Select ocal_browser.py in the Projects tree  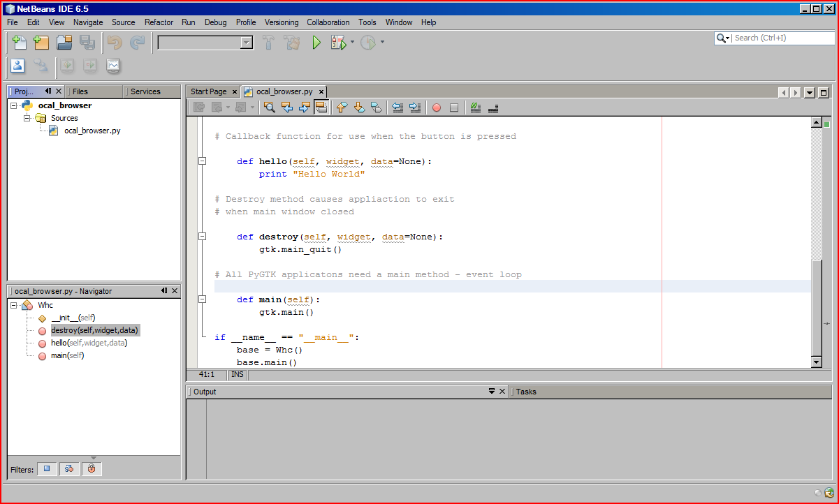tap(92, 131)
